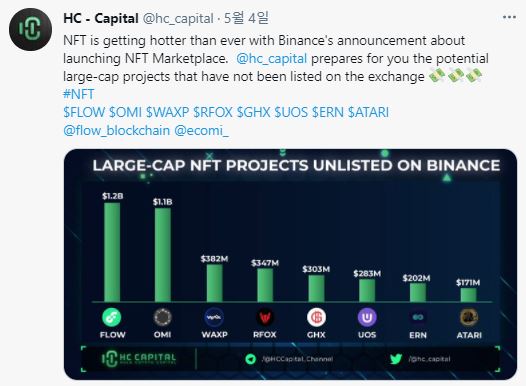Open the HC Capital profile avatar
This screenshot has height=386, width=526.
[31, 30]
